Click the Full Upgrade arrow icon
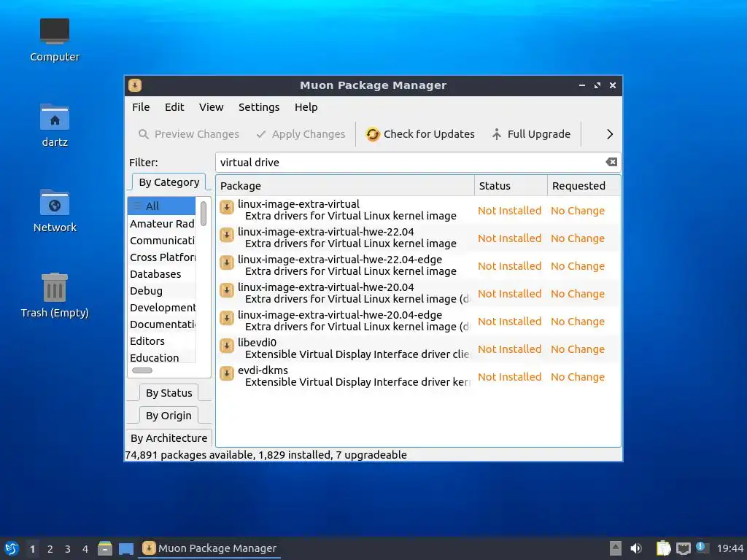Screen dimensions: 747x560 [x=496, y=134]
